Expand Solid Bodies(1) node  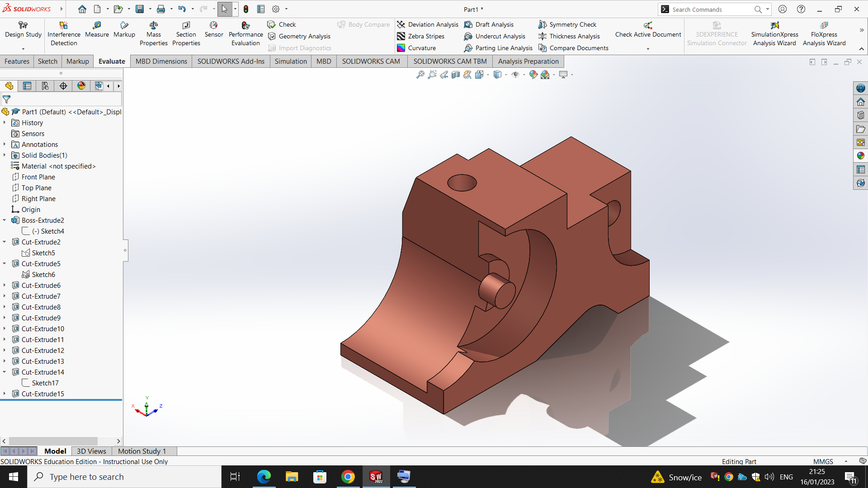5,155
